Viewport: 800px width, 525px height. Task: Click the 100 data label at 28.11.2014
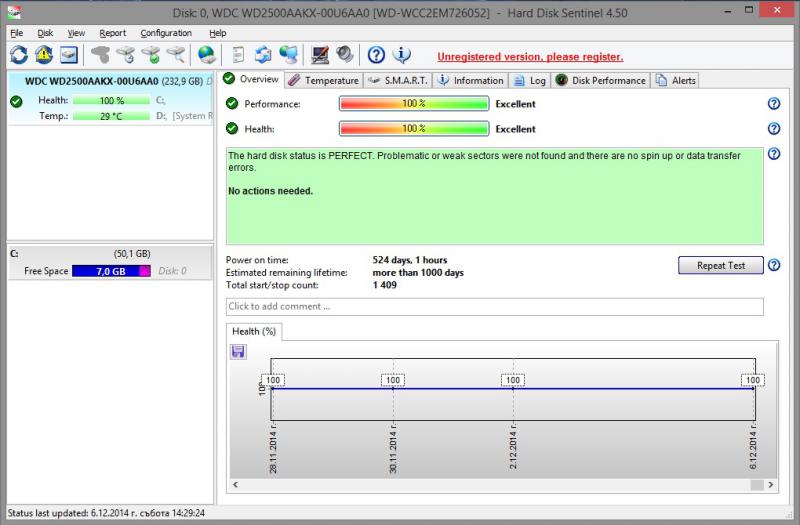point(273,380)
